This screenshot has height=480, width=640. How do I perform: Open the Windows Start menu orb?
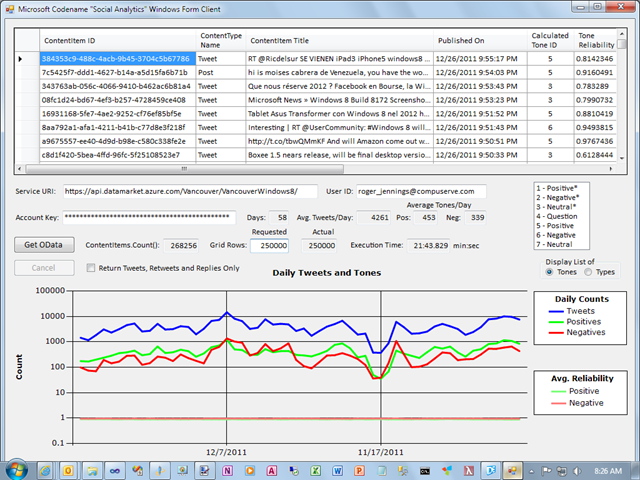18,468
